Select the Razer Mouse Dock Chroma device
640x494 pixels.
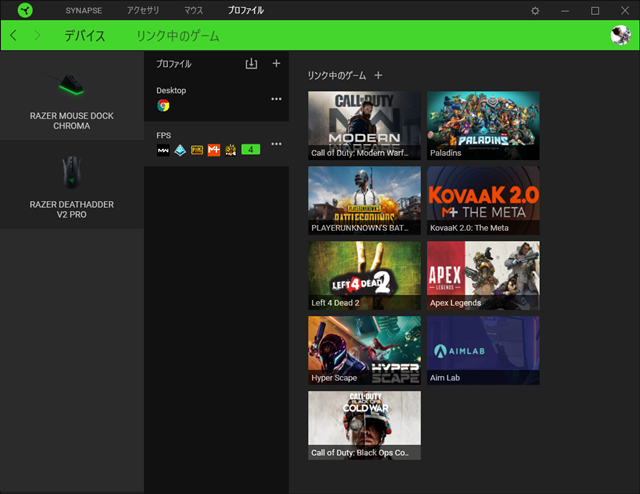(x=72, y=96)
